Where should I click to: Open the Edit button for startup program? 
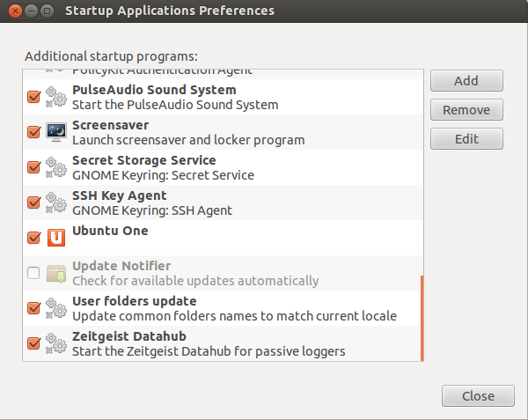[466, 139]
